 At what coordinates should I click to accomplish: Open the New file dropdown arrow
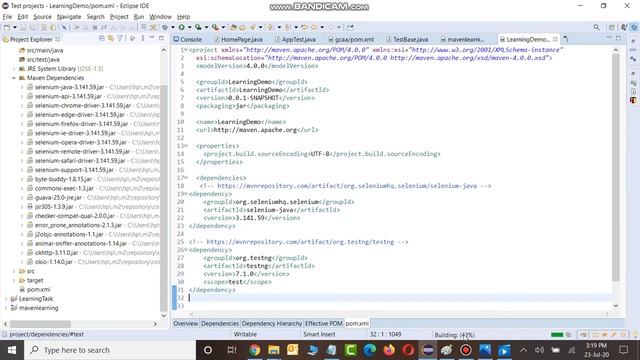coord(15,27)
